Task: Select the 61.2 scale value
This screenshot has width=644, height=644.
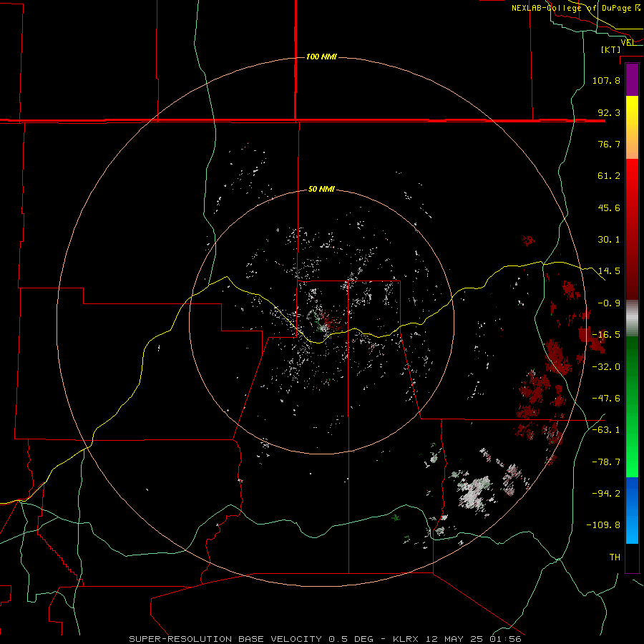Action: click(x=609, y=176)
